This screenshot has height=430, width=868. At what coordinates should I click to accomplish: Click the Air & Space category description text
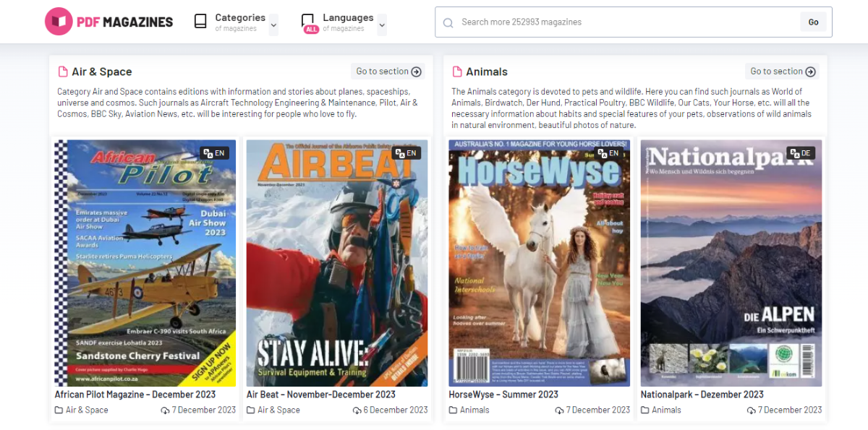point(236,103)
